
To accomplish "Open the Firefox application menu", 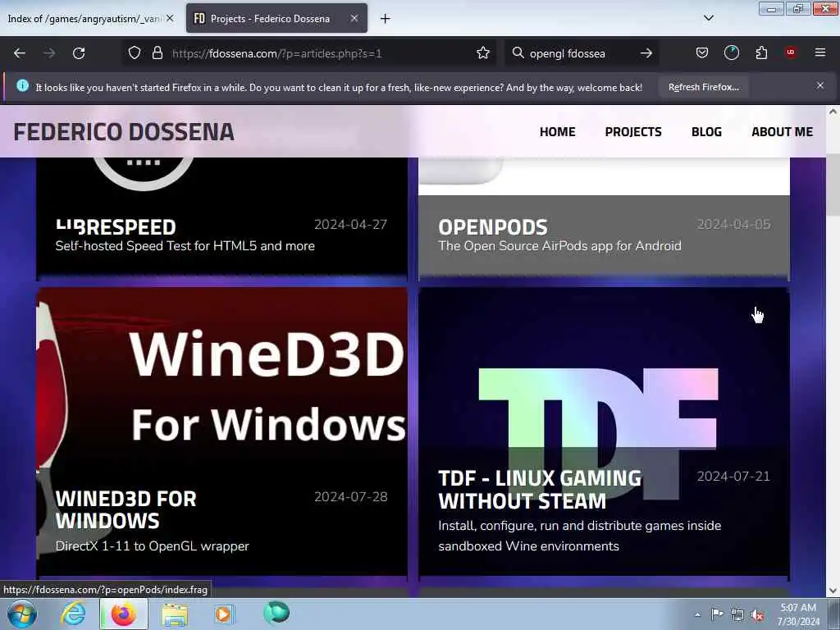I will click(x=820, y=52).
